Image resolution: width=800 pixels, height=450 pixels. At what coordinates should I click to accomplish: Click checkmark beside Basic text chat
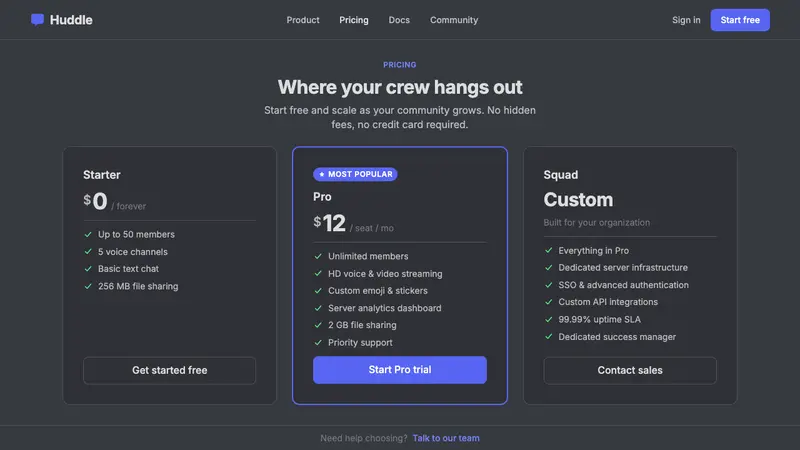[x=88, y=268]
